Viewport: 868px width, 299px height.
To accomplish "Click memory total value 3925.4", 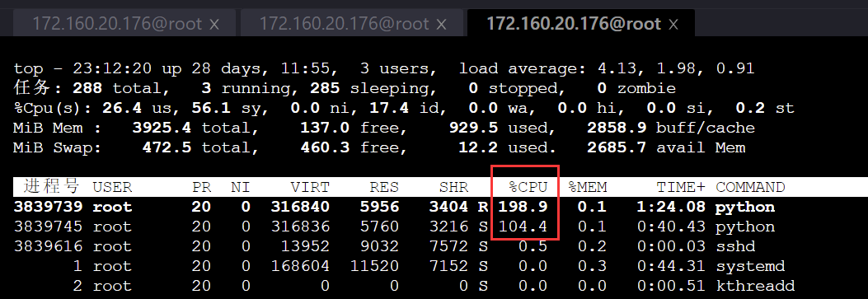I will (162, 128).
